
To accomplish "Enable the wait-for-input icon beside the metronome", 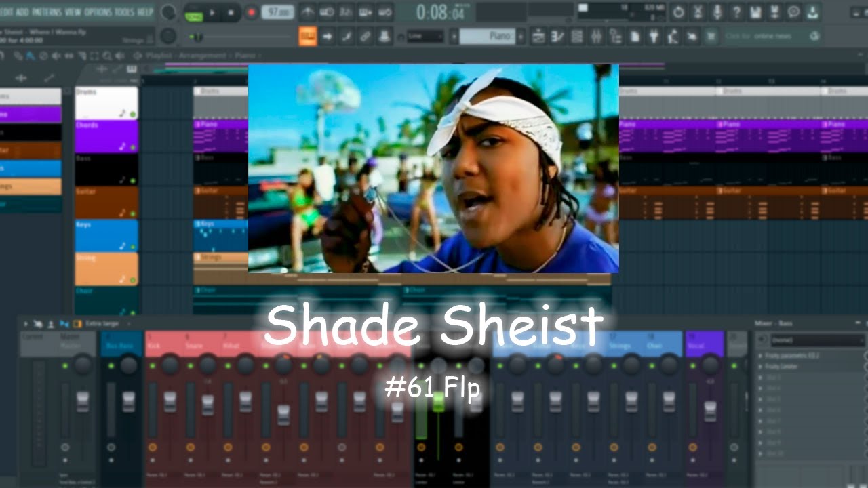I will tap(326, 12).
